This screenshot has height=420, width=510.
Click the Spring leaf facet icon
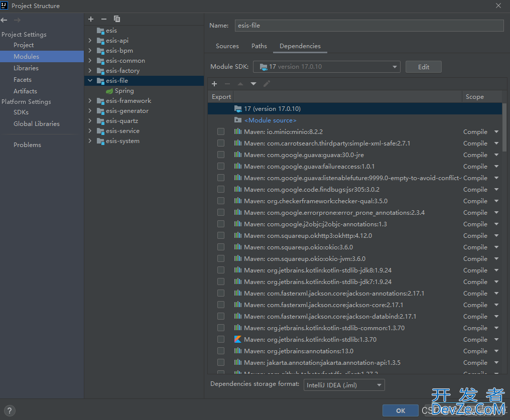point(109,91)
